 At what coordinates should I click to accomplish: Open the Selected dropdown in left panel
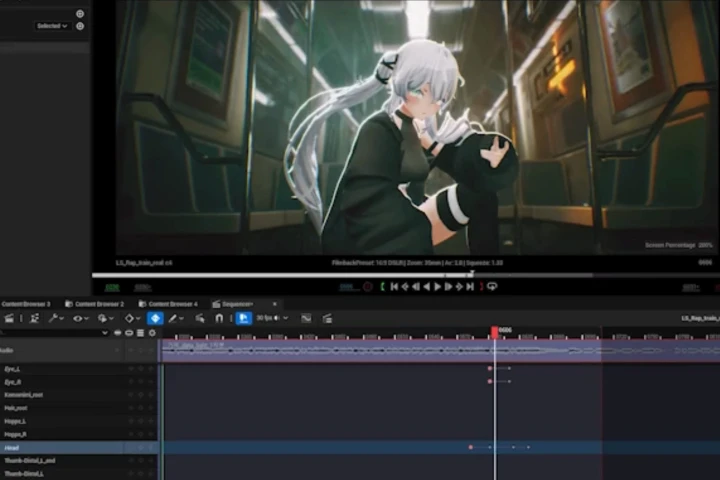52,26
